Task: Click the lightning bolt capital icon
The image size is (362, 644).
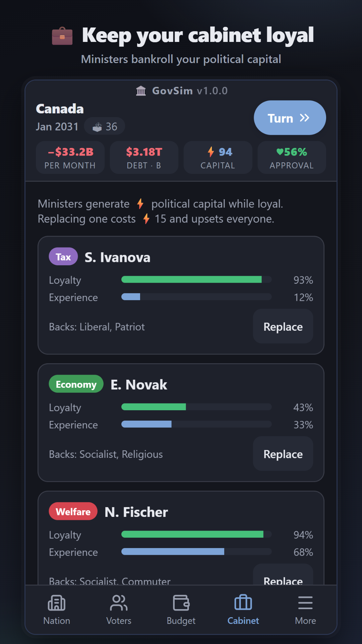Action: (211, 152)
